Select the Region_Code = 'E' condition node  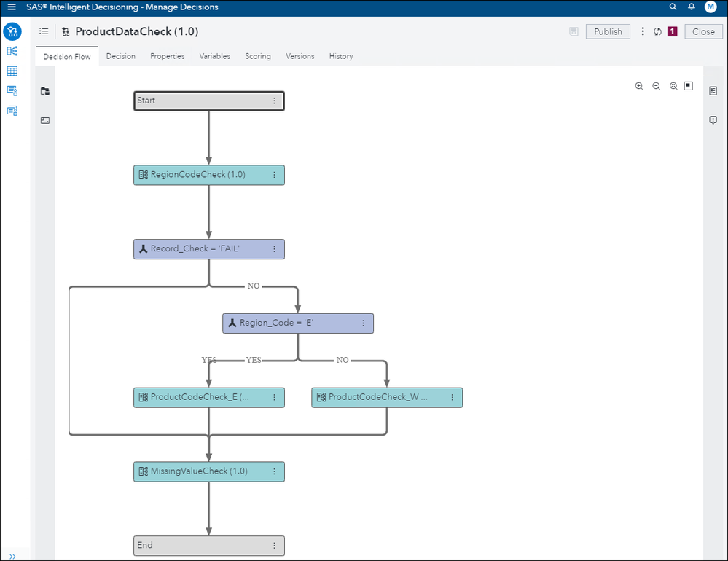298,323
